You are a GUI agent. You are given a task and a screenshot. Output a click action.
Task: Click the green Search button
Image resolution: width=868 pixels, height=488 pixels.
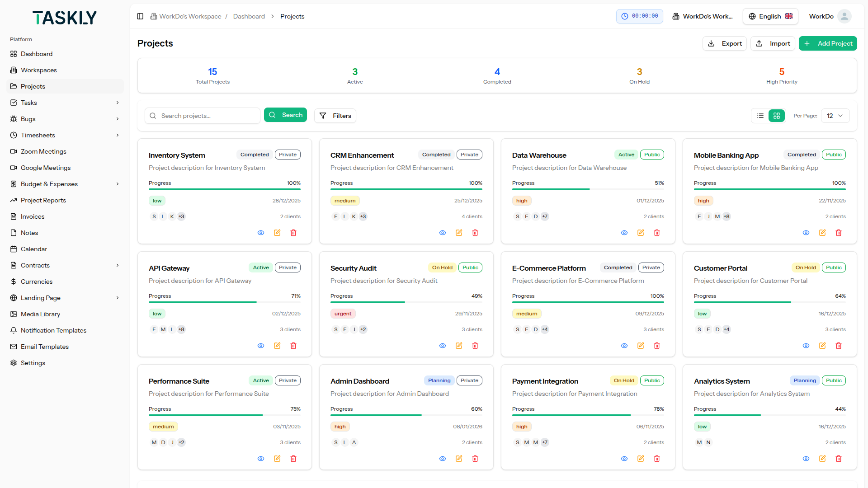click(x=285, y=115)
